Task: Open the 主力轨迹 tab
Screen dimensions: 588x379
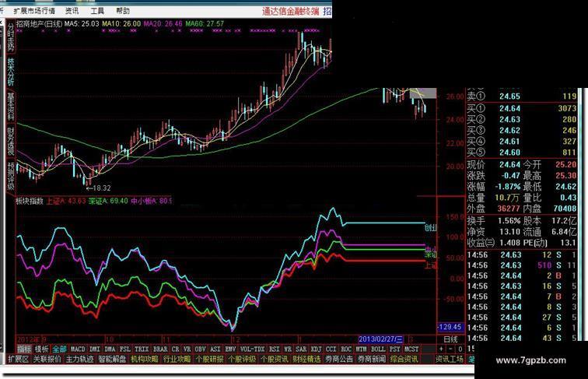Action: [x=79, y=359]
